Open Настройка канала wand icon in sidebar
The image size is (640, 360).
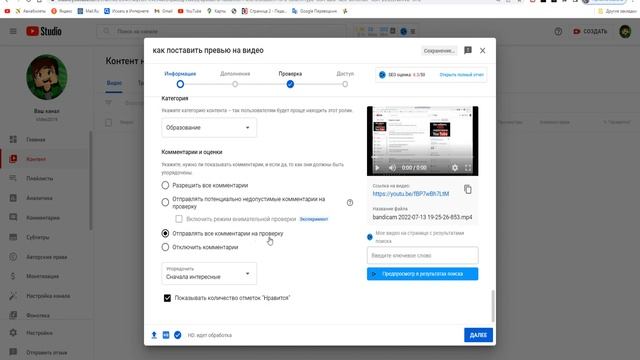[13, 296]
